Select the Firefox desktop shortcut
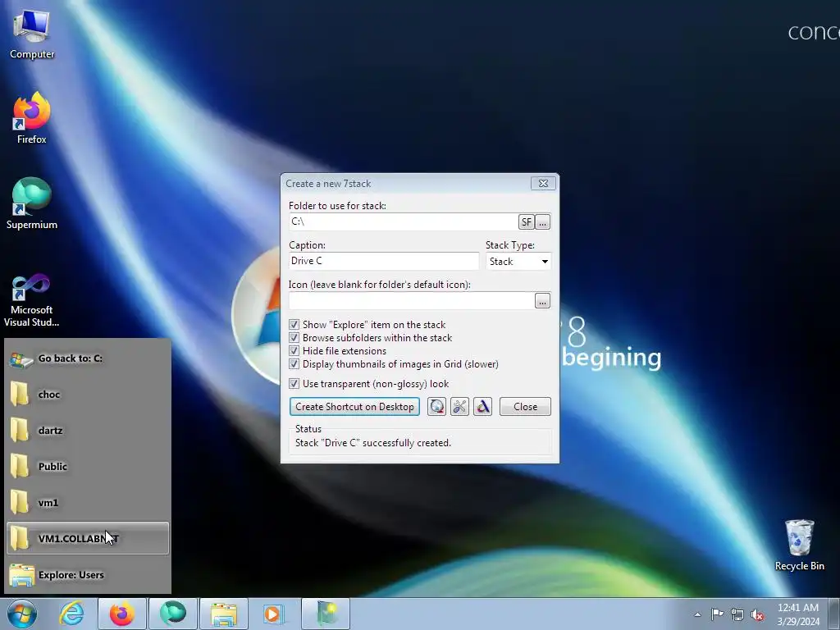Screen dimensions: 840x630 (x=32, y=118)
